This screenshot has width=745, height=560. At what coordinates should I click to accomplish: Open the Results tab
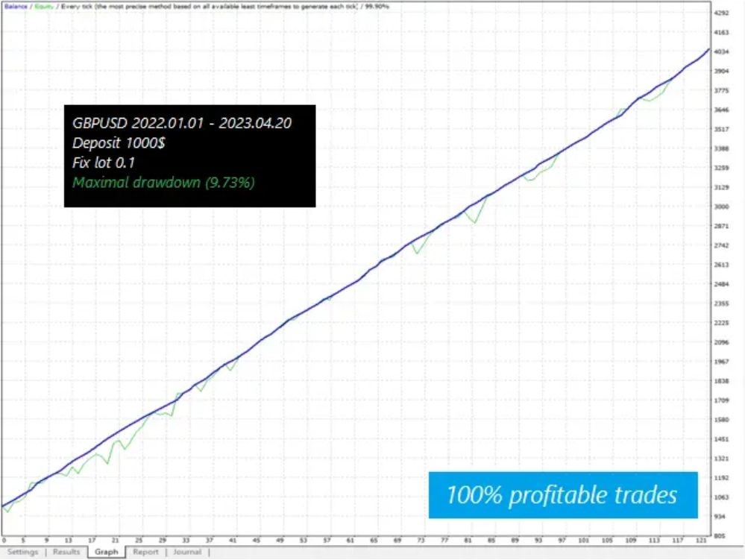[x=66, y=553]
